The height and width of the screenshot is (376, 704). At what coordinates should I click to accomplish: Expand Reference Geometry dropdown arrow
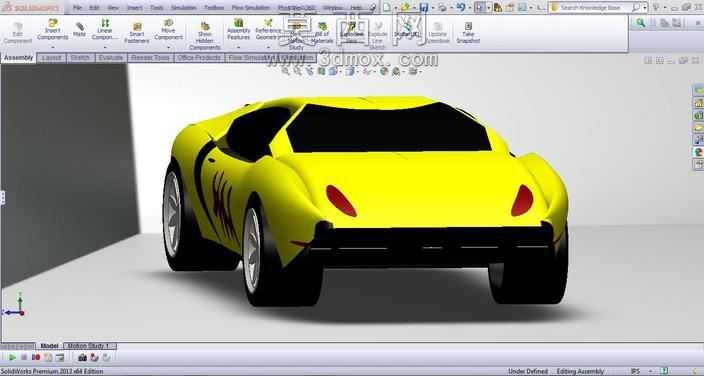pyautogui.click(x=268, y=47)
